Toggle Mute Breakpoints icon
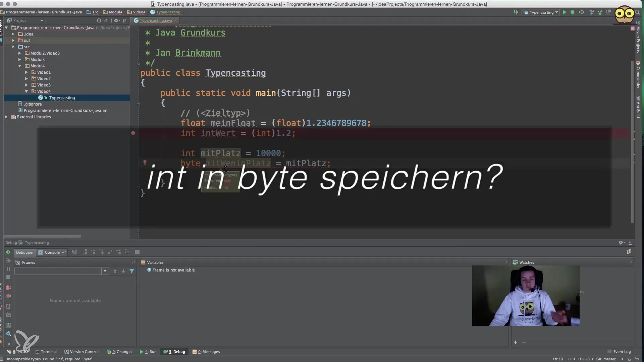This screenshot has width=644, height=362. coord(8,296)
